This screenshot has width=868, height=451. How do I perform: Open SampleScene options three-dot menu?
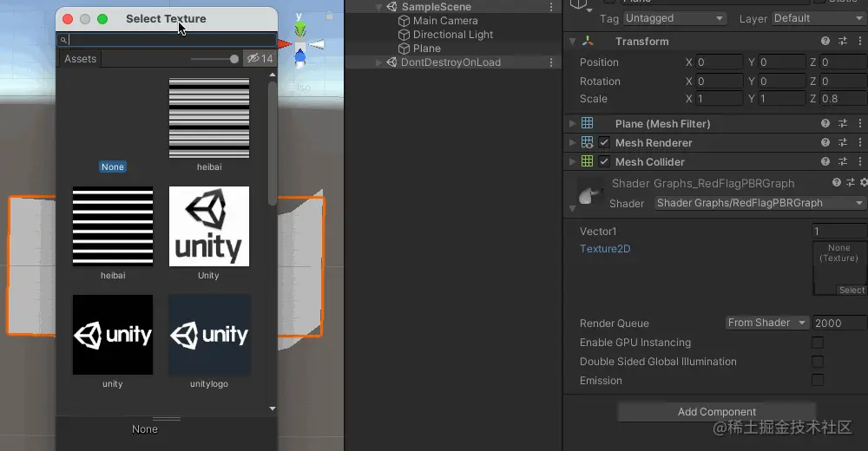point(551,7)
